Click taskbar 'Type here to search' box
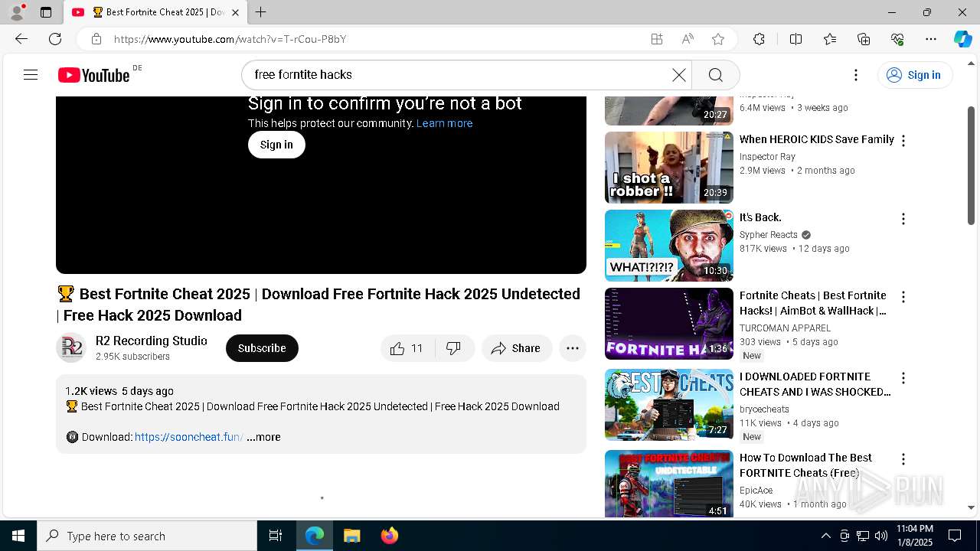This screenshot has width=980, height=551. coord(147,536)
